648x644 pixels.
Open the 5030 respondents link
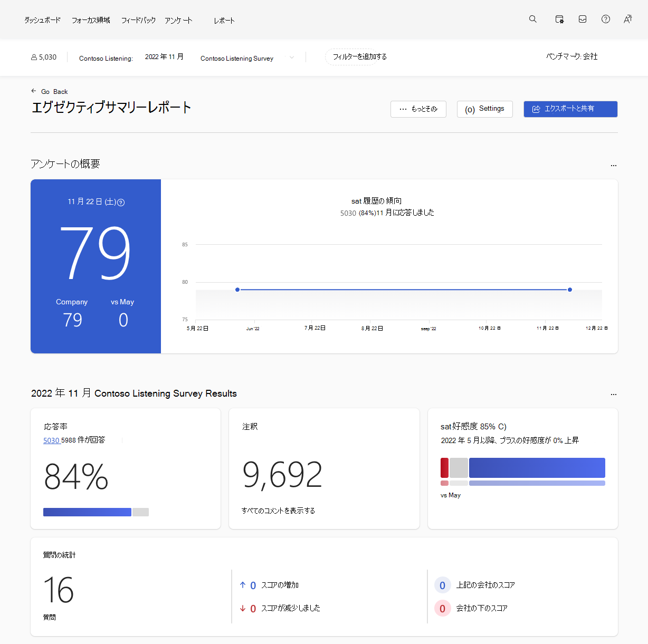(x=50, y=440)
